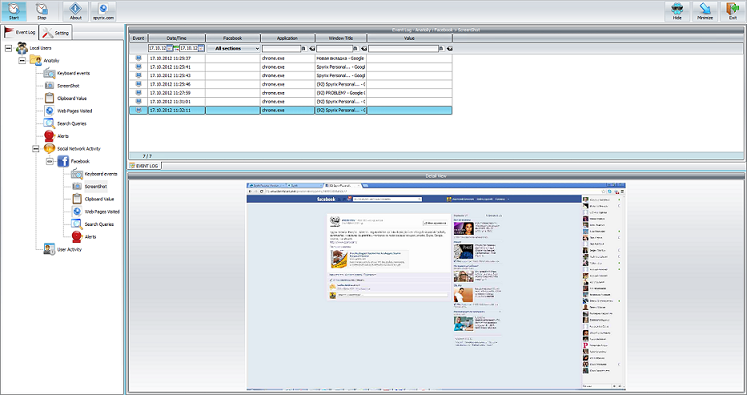Click the '(92) PROBLEM?' window title cell
This screenshot has height=395, width=747.
[x=341, y=92]
